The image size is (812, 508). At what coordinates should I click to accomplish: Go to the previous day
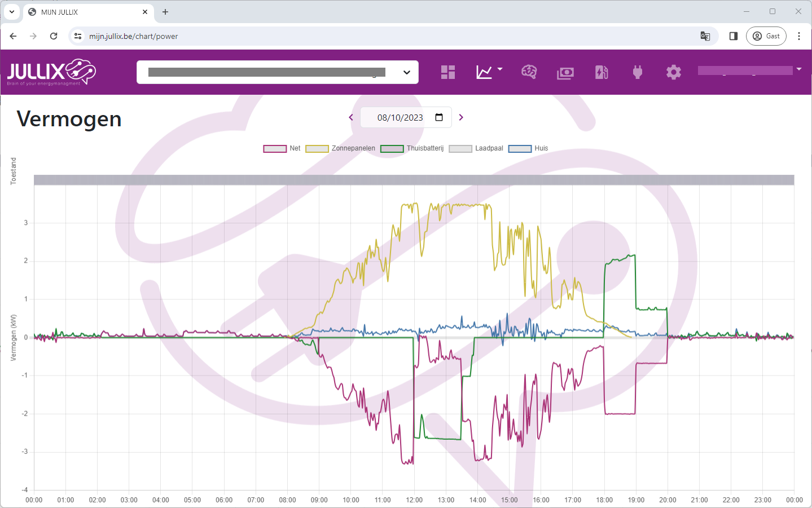click(x=351, y=117)
